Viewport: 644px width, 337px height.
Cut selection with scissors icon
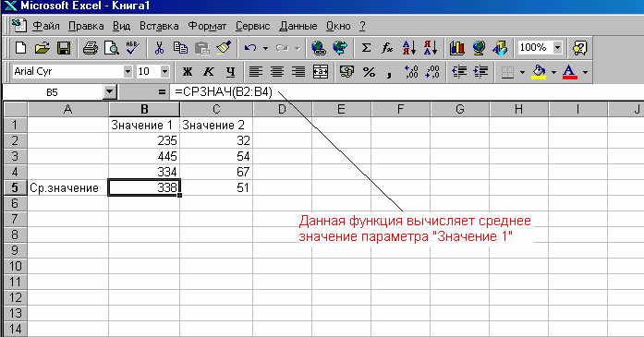(x=159, y=48)
